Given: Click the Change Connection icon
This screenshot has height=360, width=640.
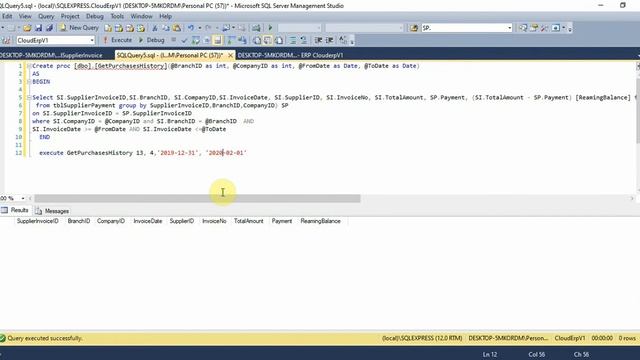Looking at the screenshot, I should pyautogui.click(x=6, y=40).
